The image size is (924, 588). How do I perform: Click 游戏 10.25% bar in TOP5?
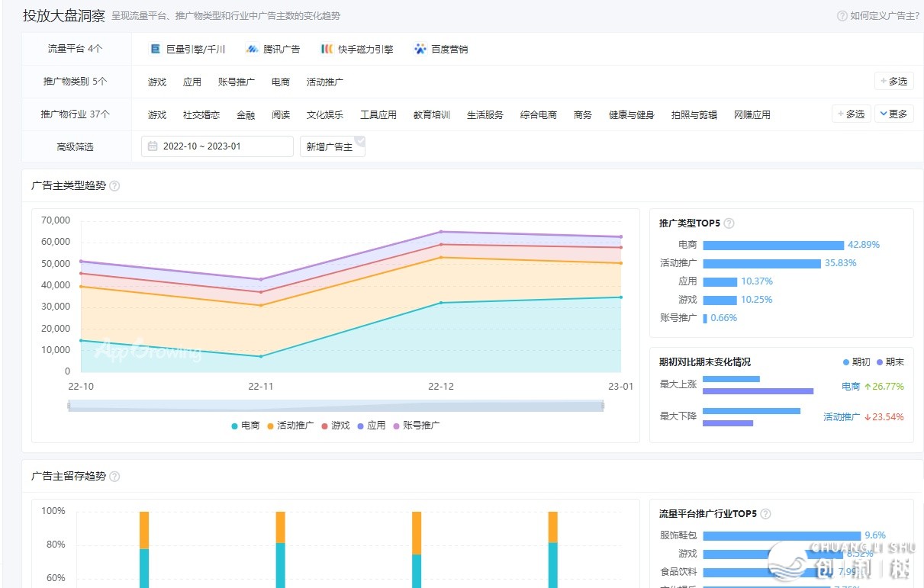(x=720, y=300)
